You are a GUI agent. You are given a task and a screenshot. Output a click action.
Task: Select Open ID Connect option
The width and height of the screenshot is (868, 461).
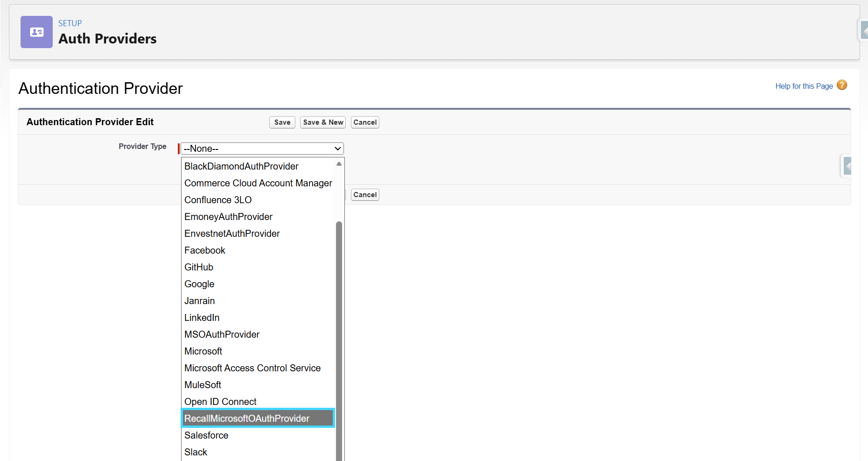pos(258,402)
